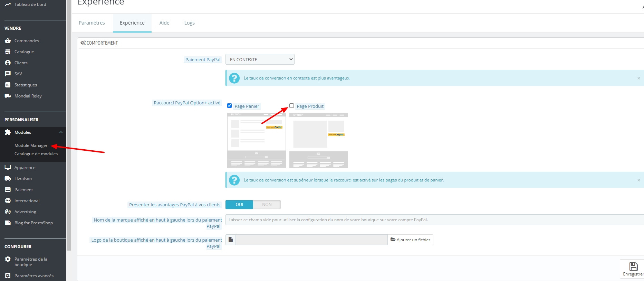This screenshot has width=644, height=281.
Task: Click the Clients person icon
Action: pyautogui.click(x=8, y=63)
